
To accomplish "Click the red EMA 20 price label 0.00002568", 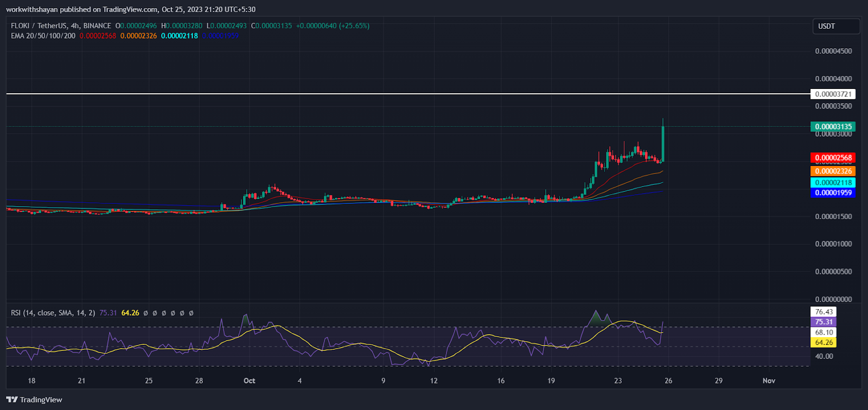I will tap(833, 158).
